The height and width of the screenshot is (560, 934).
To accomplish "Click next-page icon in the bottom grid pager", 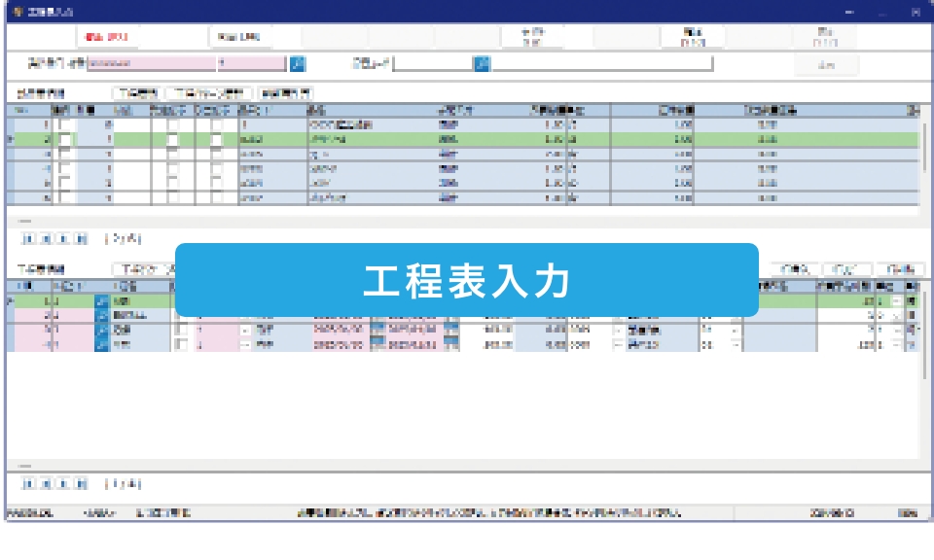I will click(63, 483).
